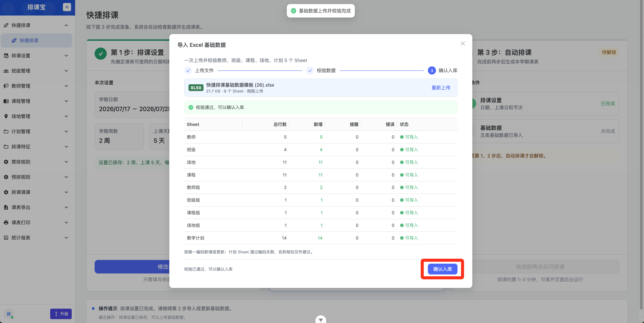The width and height of the screenshot is (644, 323).
Task: Click the 基础数据上传并校验完成 toast notification
Action: coord(320,11)
